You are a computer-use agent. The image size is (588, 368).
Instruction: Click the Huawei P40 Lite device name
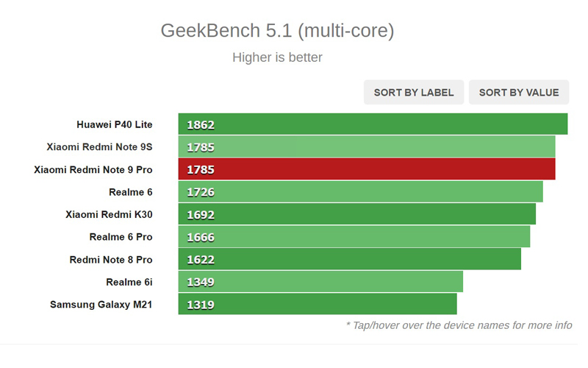point(115,124)
